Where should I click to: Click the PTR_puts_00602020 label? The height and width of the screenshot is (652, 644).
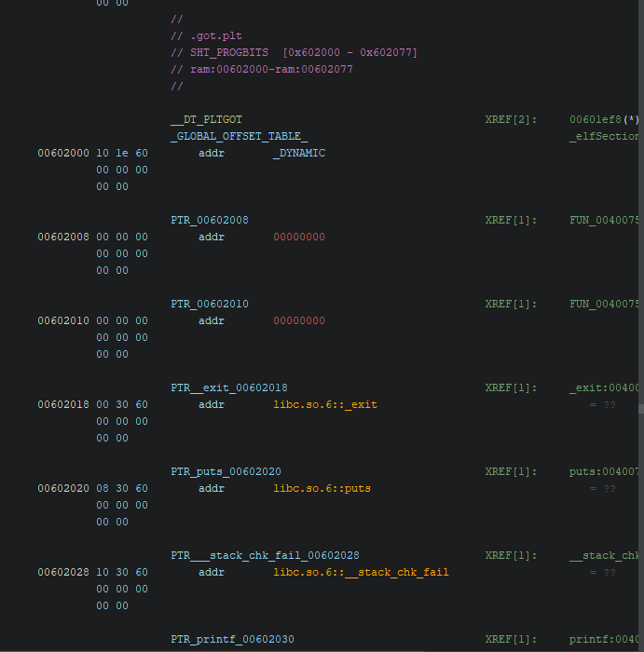point(226,471)
